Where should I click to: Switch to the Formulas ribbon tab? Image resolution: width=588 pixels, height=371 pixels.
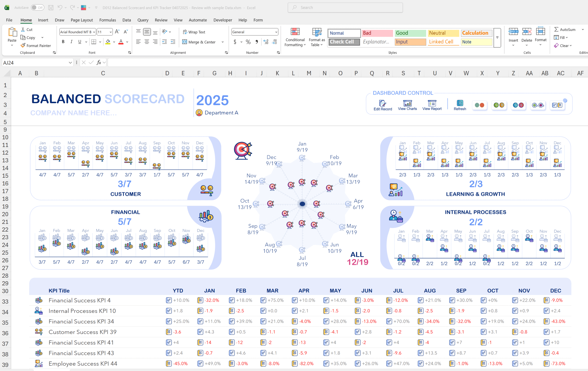tap(107, 20)
